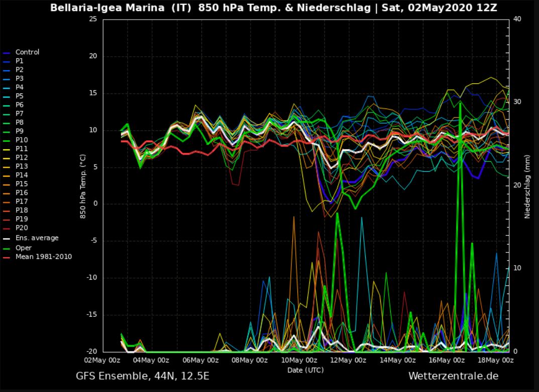Click the white Ens. average legend line
The image size is (539, 392).
(x=7, y=239)
